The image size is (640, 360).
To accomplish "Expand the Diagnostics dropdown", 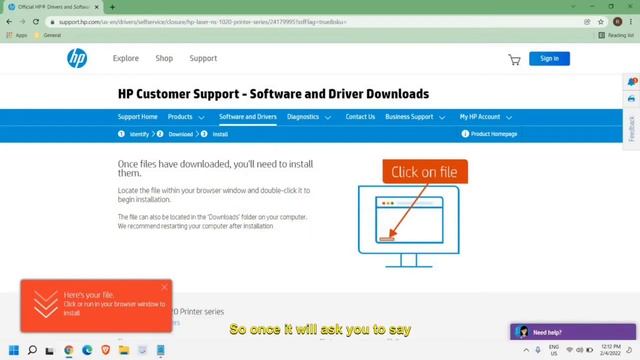I will coord(309,117).
